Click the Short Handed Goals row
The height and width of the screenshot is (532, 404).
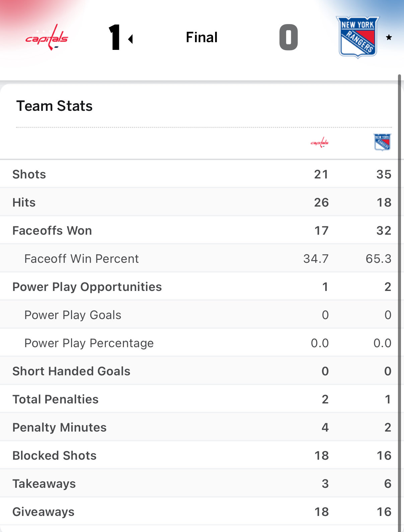(71, 371)
